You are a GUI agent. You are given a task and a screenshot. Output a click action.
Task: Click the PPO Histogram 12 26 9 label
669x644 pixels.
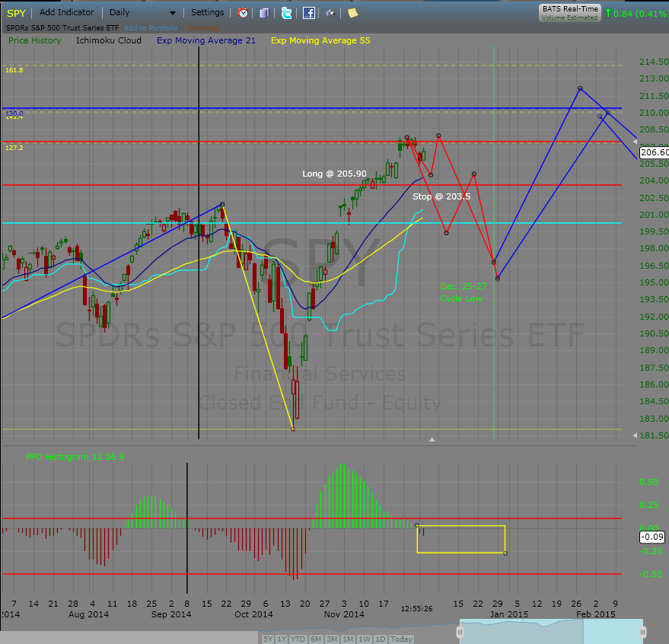click(x=75, y=457)
